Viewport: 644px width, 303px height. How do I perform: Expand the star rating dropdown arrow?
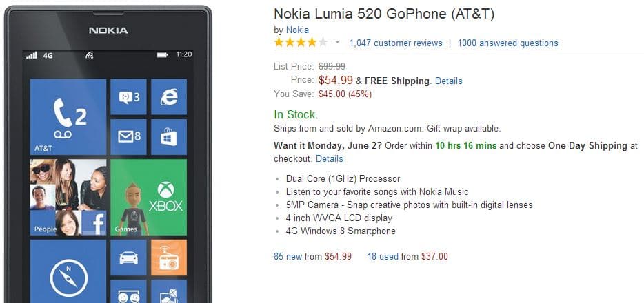pos(337,42)
